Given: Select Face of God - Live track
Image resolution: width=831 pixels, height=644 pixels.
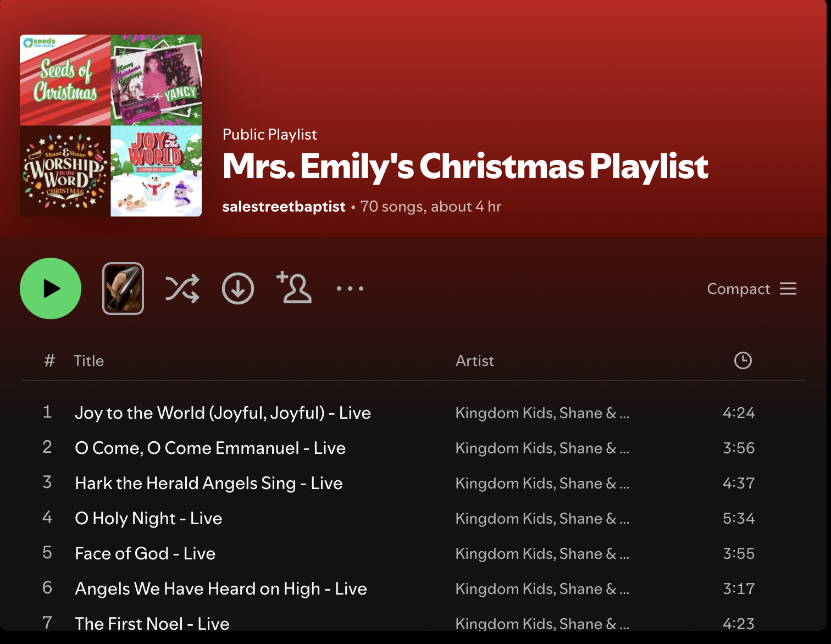Looking at the screenshot, I should click(x=145, y=553).
